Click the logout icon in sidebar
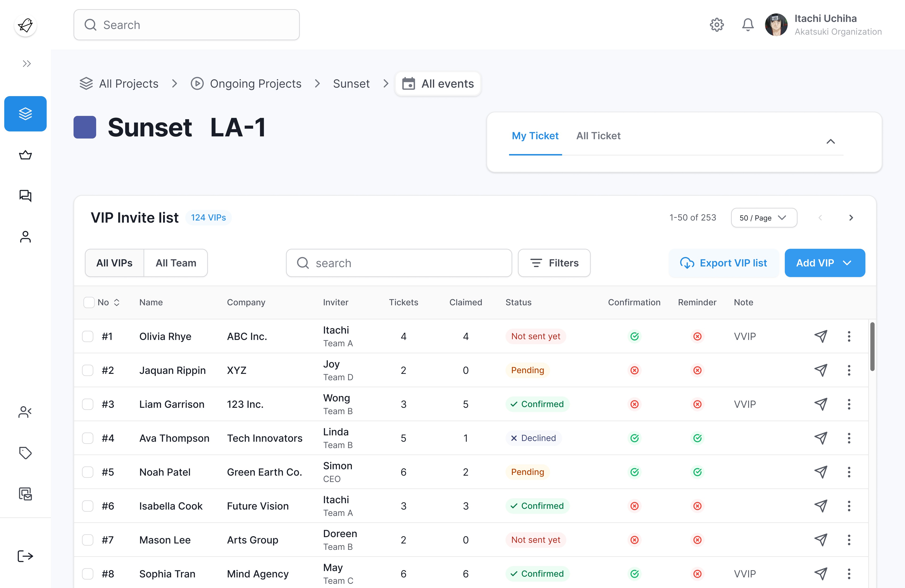Image resolution: width=905 pixels, height=588 pixels. 25,556
